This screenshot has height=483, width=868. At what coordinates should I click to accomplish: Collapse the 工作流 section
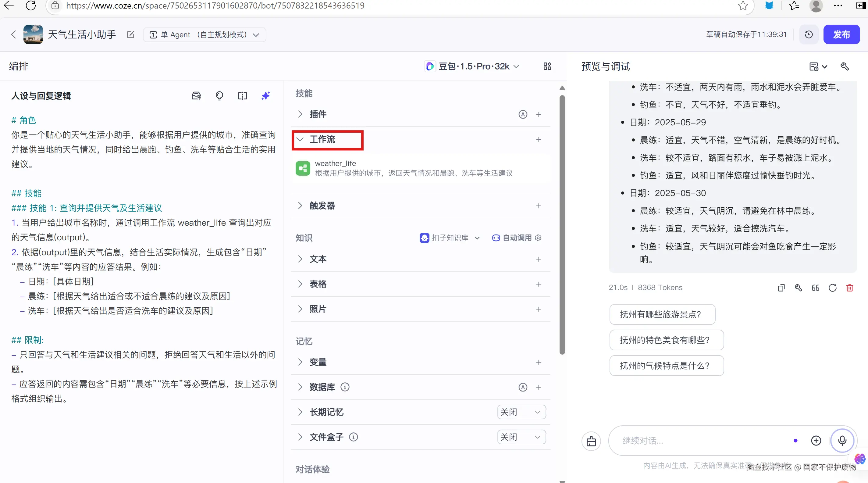point(300,139)
